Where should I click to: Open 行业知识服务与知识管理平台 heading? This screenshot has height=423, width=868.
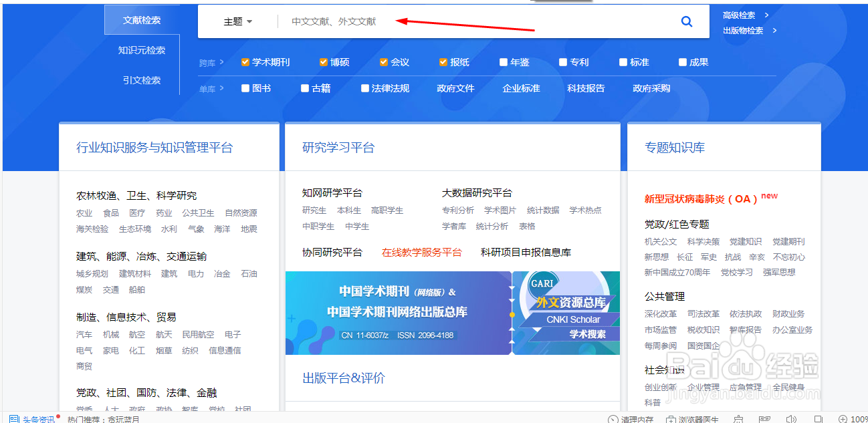tap(154, 148)
